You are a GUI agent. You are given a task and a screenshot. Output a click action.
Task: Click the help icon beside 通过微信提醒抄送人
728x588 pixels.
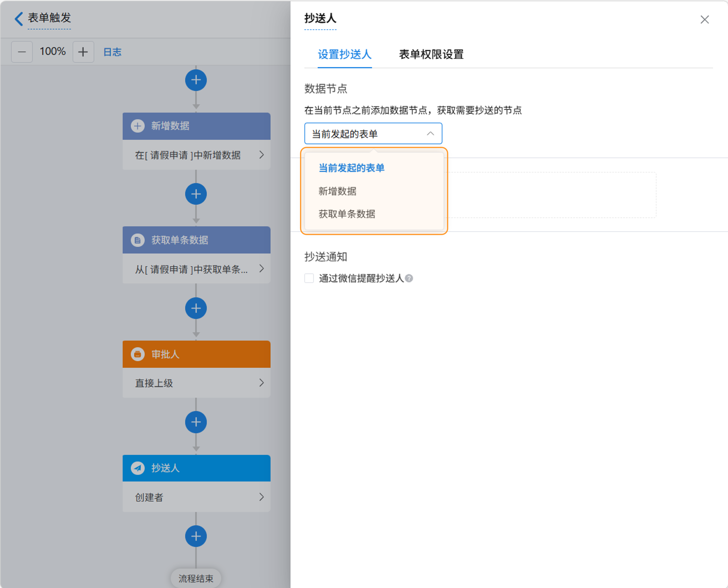409,278
